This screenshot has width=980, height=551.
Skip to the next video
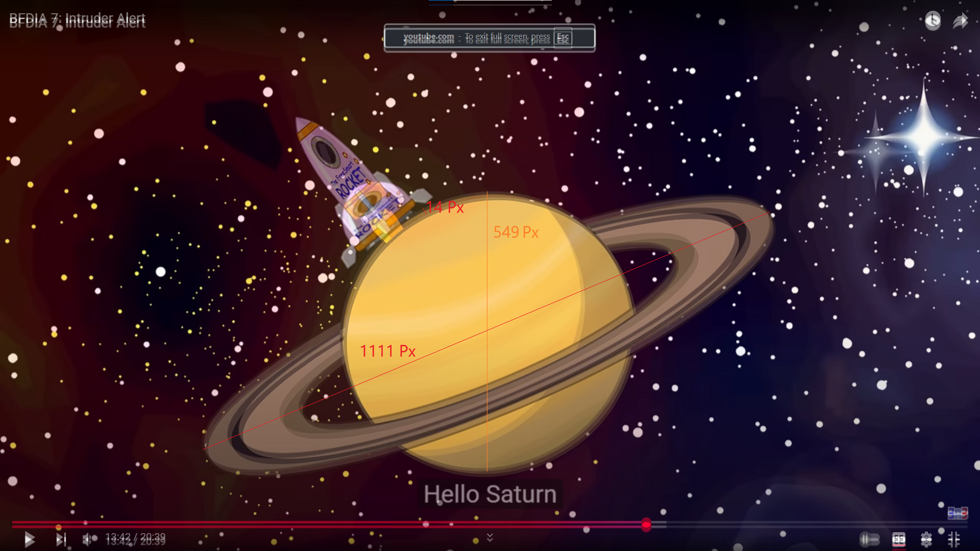[61, 539]
